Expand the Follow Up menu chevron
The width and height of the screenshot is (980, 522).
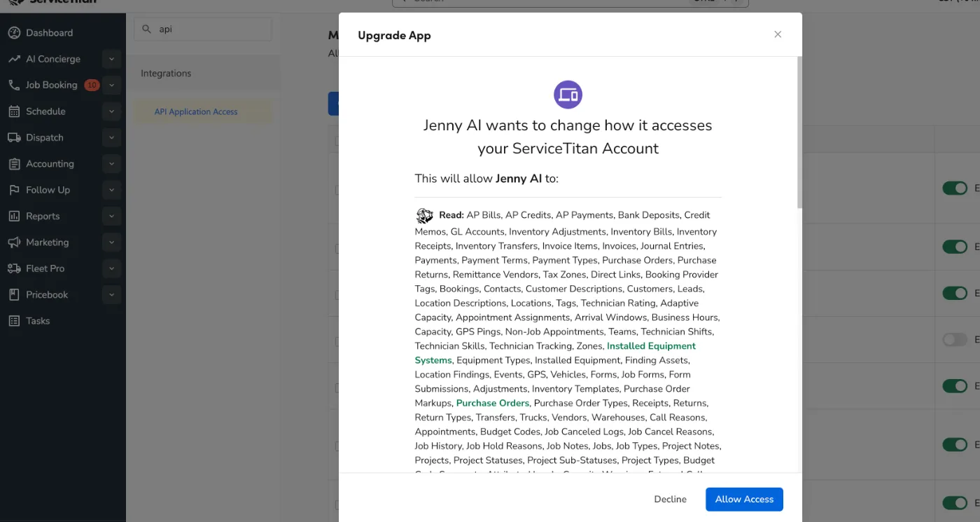point(111,190)
